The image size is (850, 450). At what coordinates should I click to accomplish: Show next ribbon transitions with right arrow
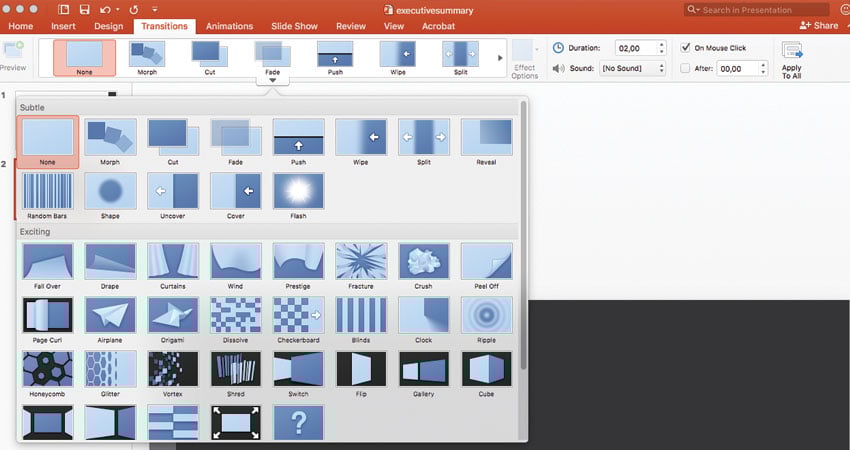(500, 58)
